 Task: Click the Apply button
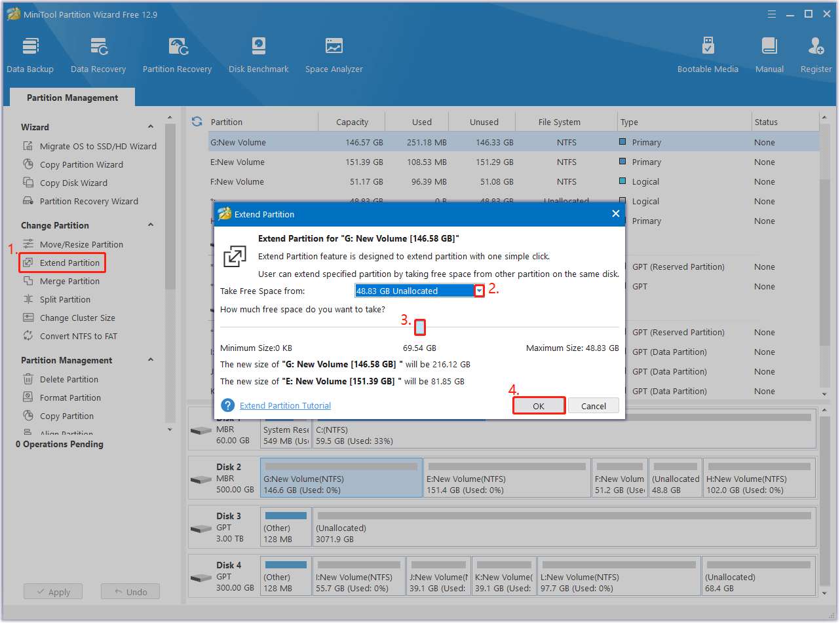(x=53, y=592)
